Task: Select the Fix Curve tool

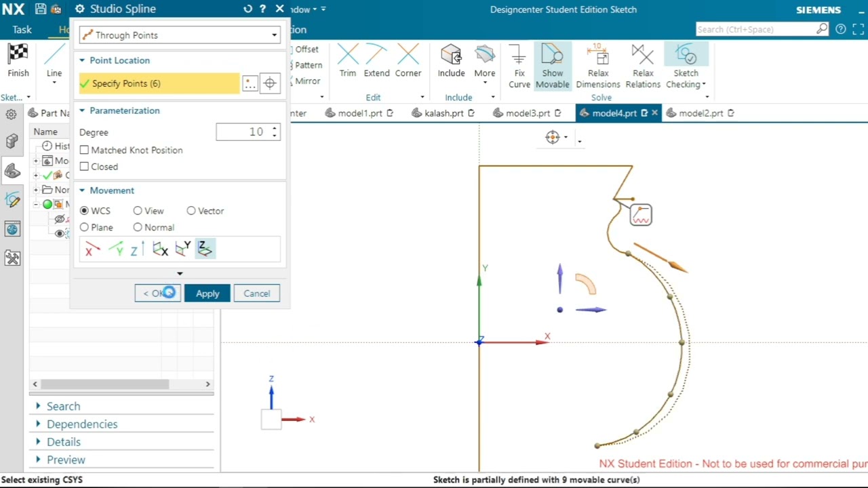Action: pyautogui.click(x=519, y=65)
